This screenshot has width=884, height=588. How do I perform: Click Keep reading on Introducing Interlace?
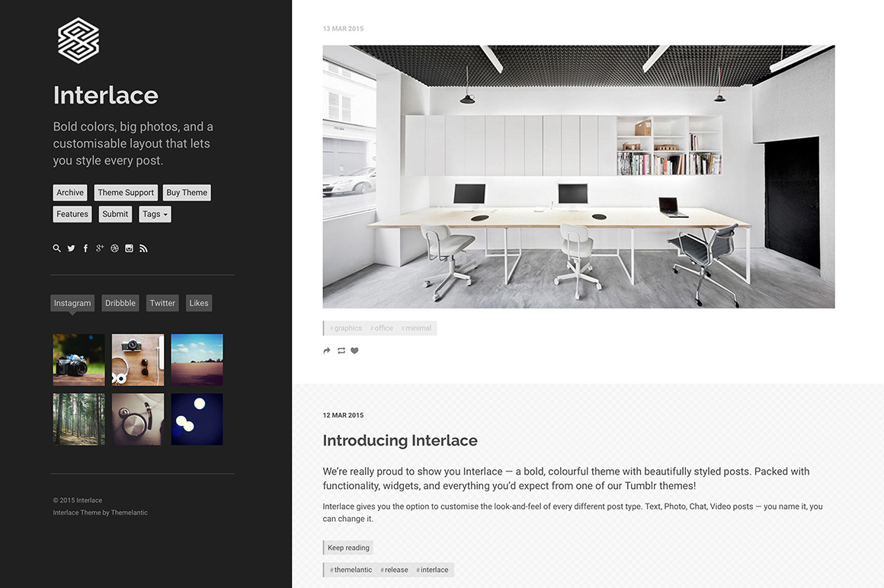pyautogui.click(x=348, y=548)
